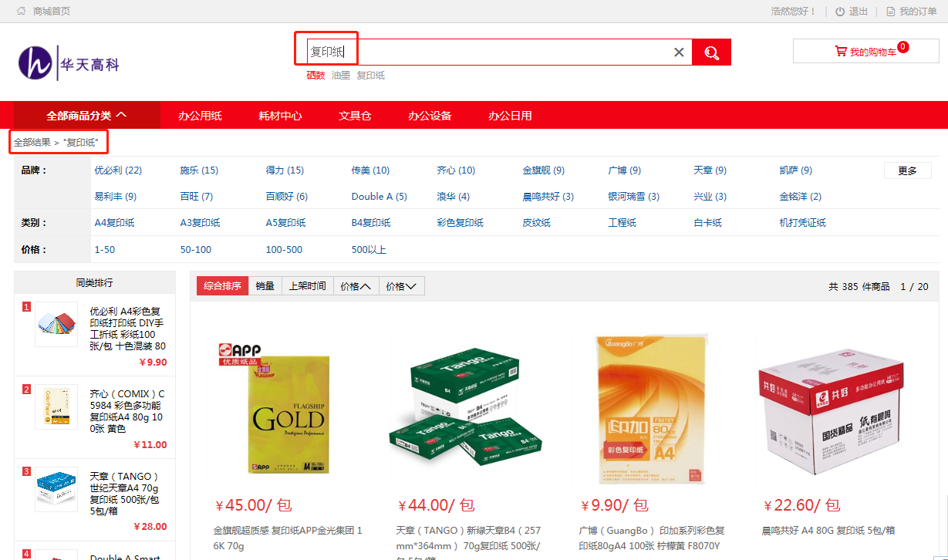948x560 pixels.
Task: Sort by price ascending arrow
Action: (x=356, y=286)
